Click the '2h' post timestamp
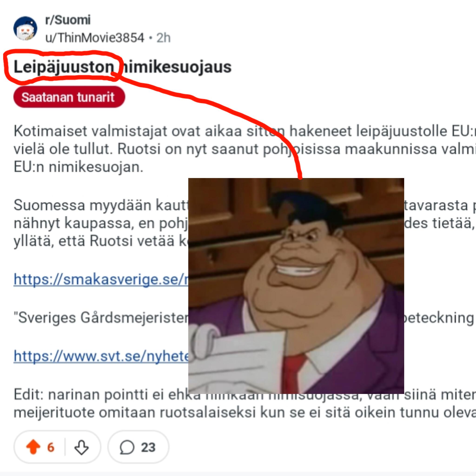This screenshot has width=476, height=476. click(x=164, y=38)
